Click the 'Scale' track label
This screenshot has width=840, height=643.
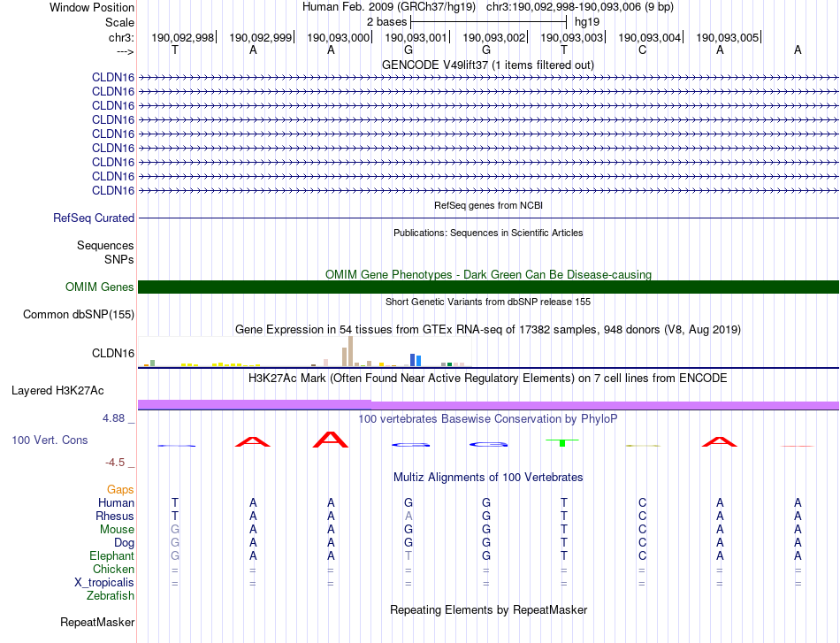point(119,22)
